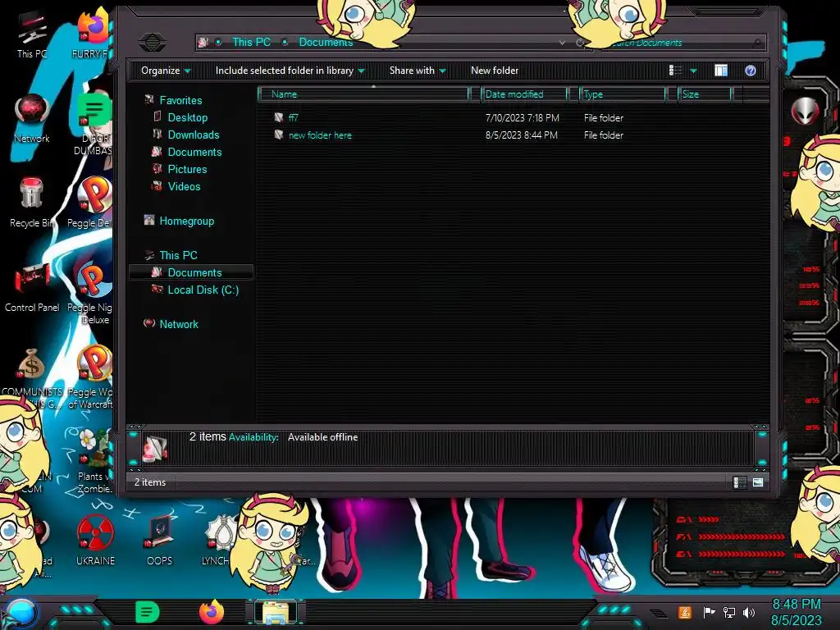
Task: Click the refresh button beside the address bar
Action: (x=580, y=43)
